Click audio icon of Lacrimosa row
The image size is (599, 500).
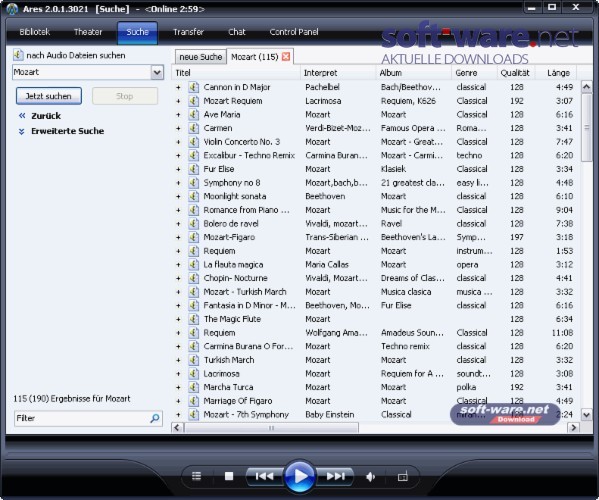click(x=194, y=374)
